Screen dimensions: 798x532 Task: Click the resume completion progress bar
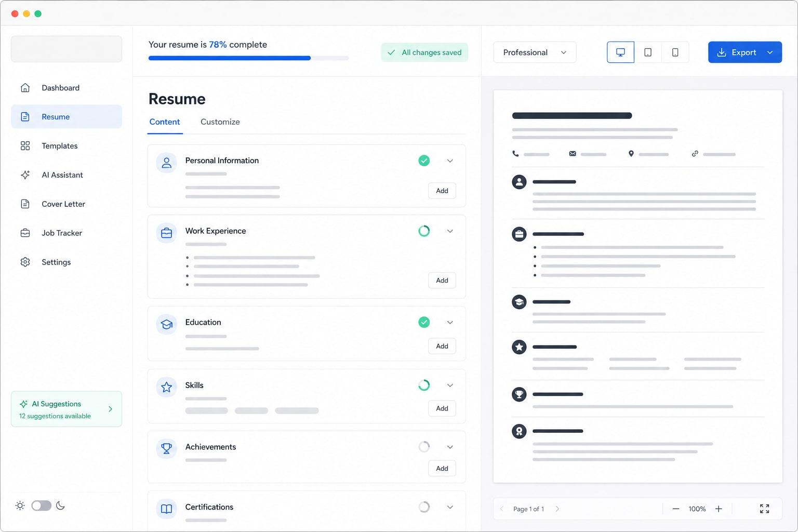[248, 58]
